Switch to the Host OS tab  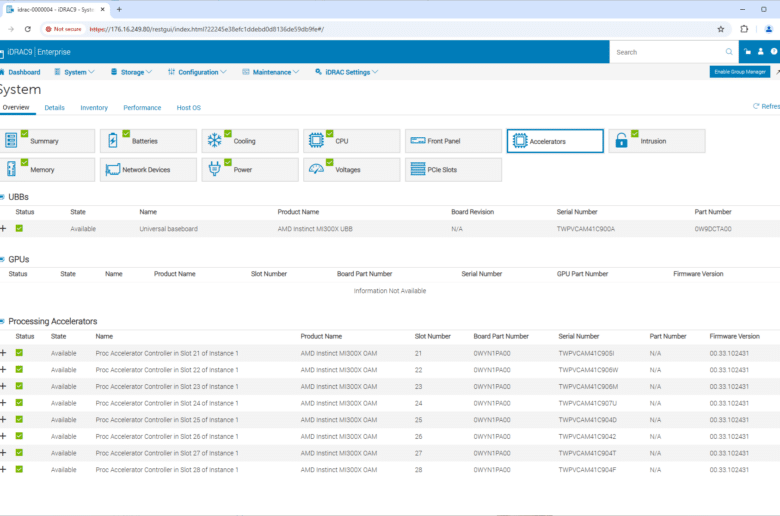click(x=189, y=107)
